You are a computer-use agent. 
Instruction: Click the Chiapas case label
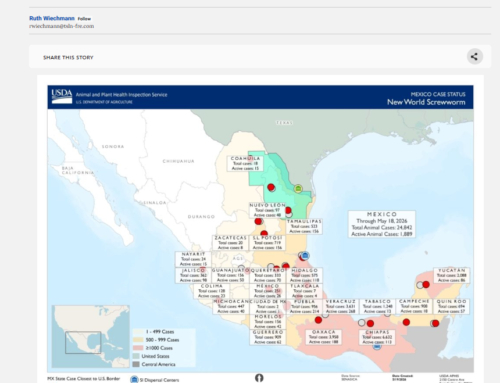tap(377, 337)
